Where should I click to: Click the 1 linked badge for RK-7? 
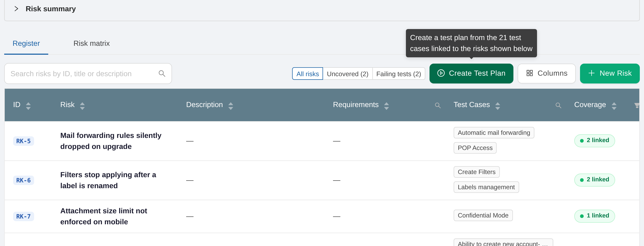595,216
